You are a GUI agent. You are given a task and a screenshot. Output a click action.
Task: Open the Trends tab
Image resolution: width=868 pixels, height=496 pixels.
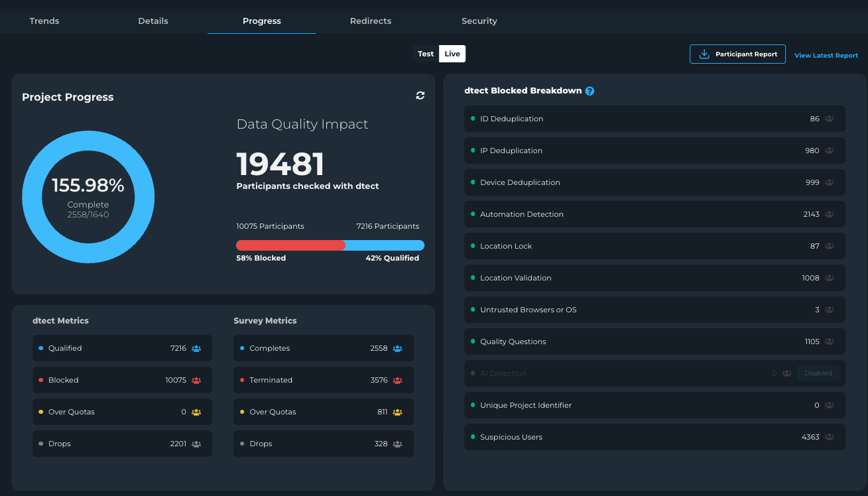pos(44,21)
